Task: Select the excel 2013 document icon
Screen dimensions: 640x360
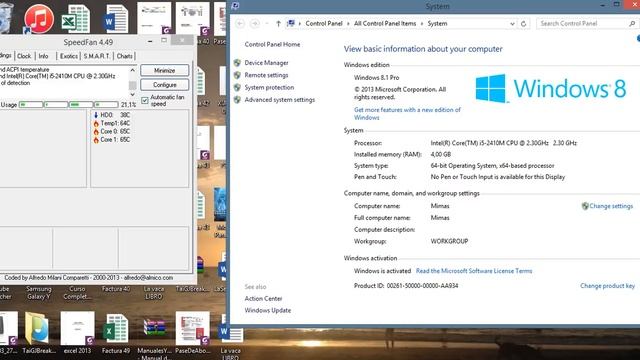Action: 78,328
